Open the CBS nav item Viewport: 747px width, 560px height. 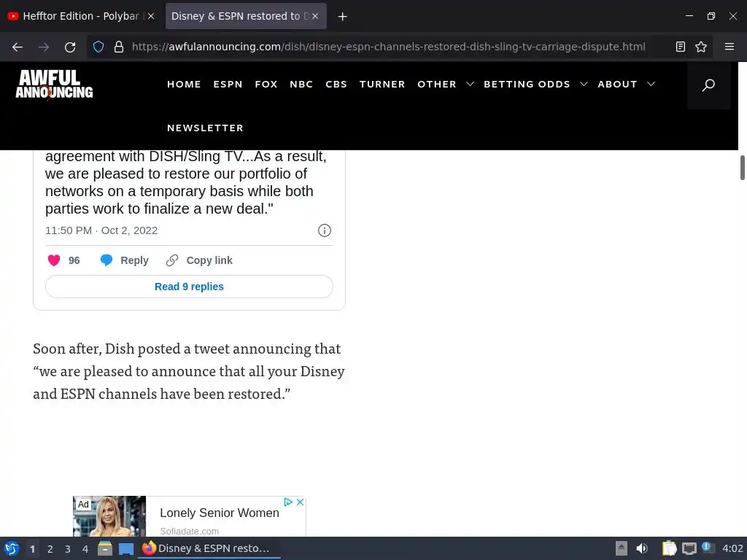coord(336,85)
